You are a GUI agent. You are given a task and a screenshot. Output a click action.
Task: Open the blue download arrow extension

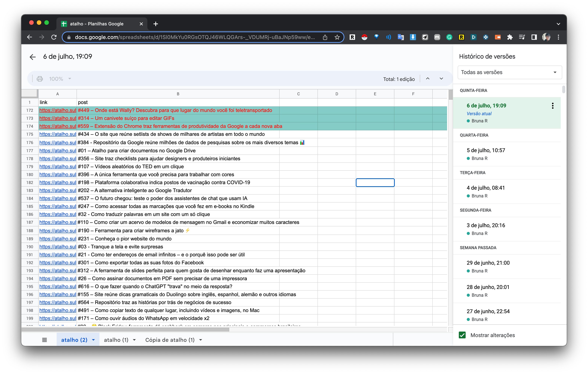tap(413, 37)
